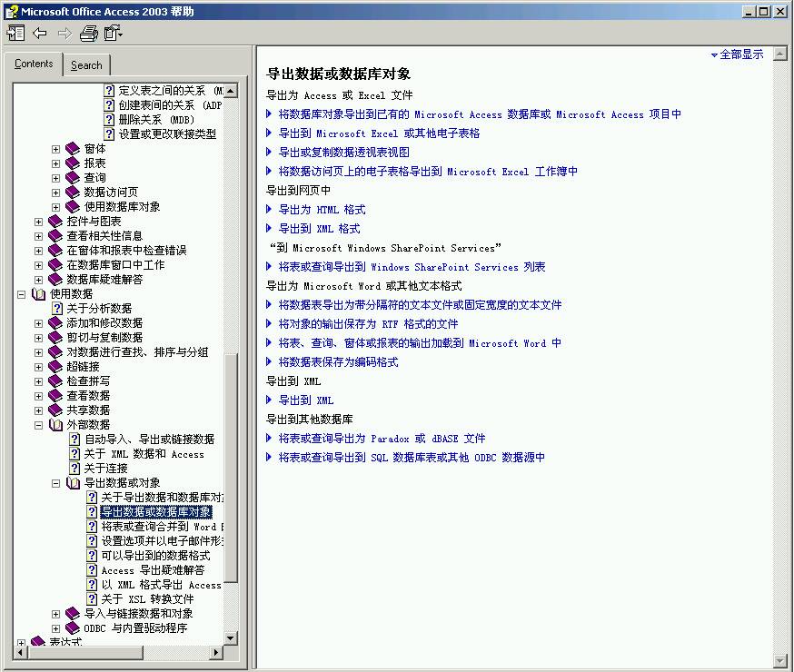Viewport: 794px width, 672px height.
Task: Expand the 窗体 tree node
Action: 55,149
